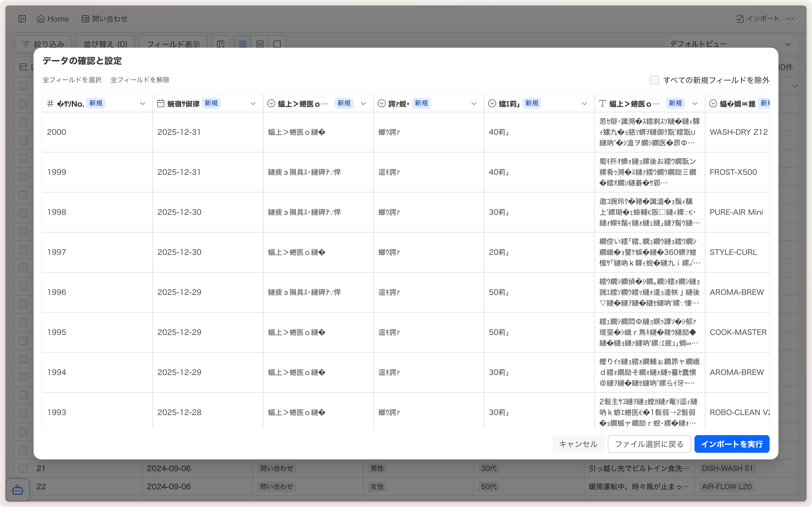
Task: Expand the fifth column's dropdown chevron
Action: (584, 104)
